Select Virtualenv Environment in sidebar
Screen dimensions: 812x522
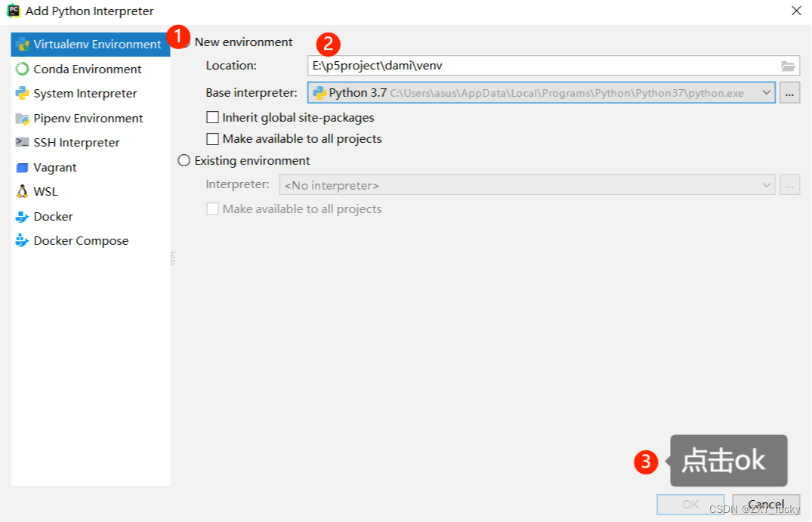91,45
